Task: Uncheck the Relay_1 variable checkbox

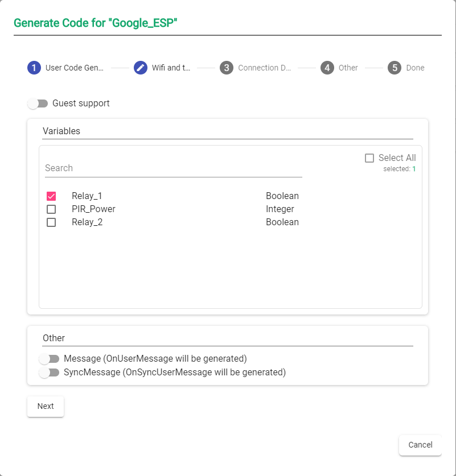Action: pyautogui.click(x=51, y=196)
